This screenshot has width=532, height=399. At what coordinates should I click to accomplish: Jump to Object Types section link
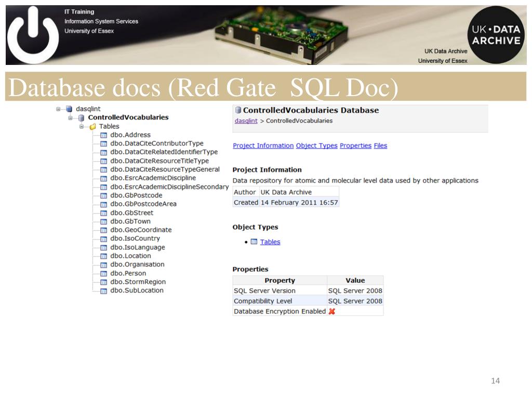(316, 145)
